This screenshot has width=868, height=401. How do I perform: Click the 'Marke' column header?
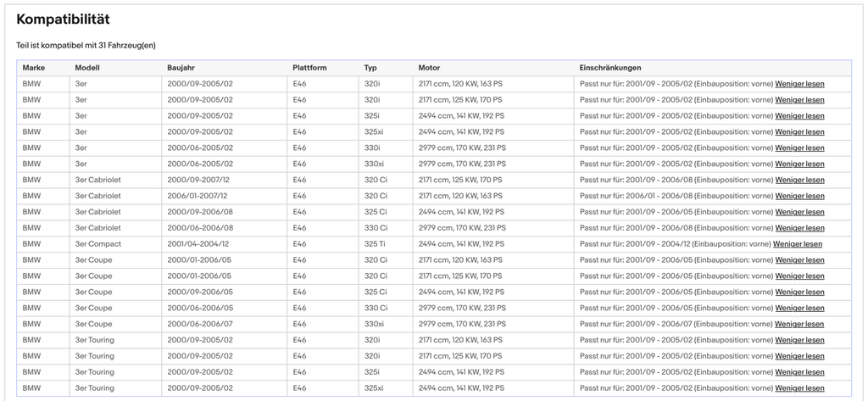[x=34, y=68]
